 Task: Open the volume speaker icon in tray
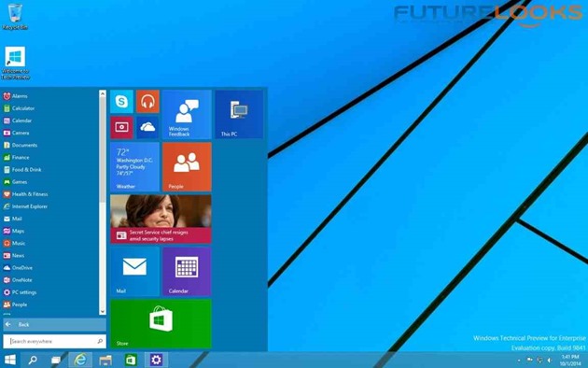550,361
